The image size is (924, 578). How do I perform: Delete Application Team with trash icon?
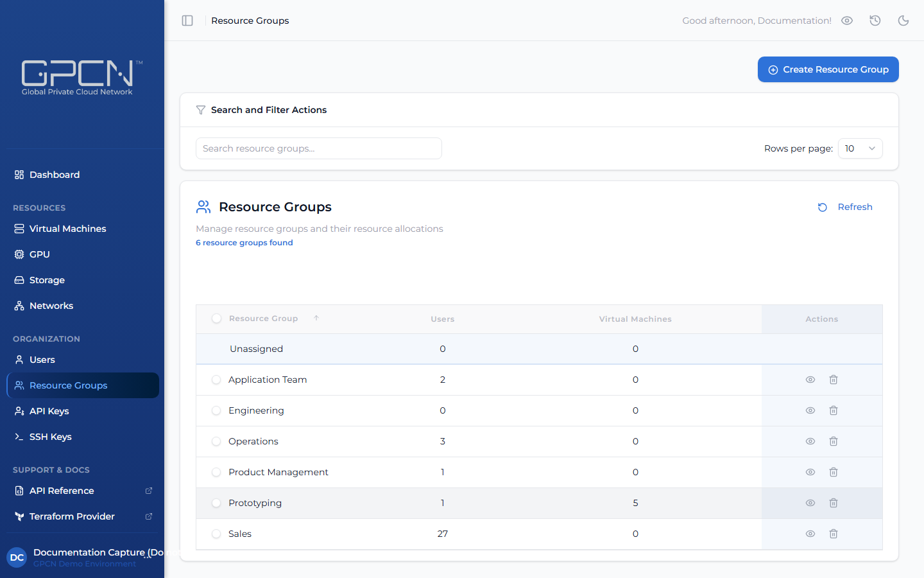point(834,380)
